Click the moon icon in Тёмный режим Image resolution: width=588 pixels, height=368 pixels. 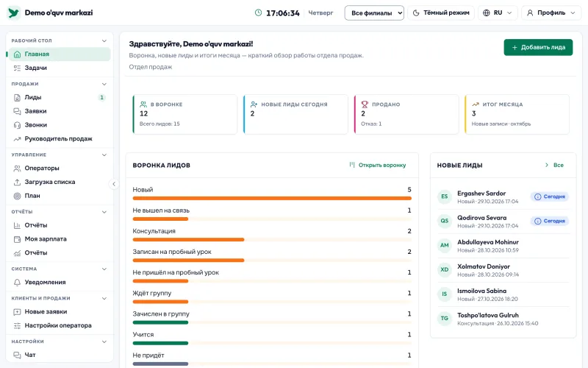pyautogui.click(x=416, y=13)
